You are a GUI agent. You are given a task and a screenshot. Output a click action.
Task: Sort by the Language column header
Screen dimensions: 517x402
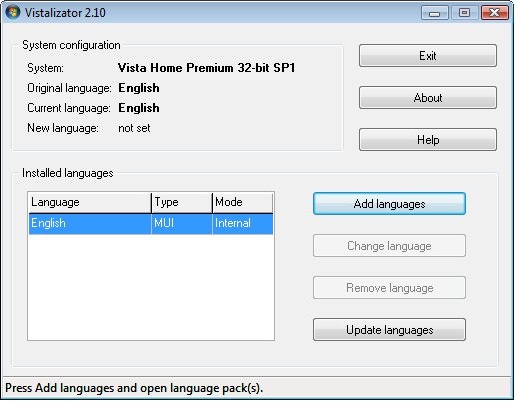click(x=90, y=202)
